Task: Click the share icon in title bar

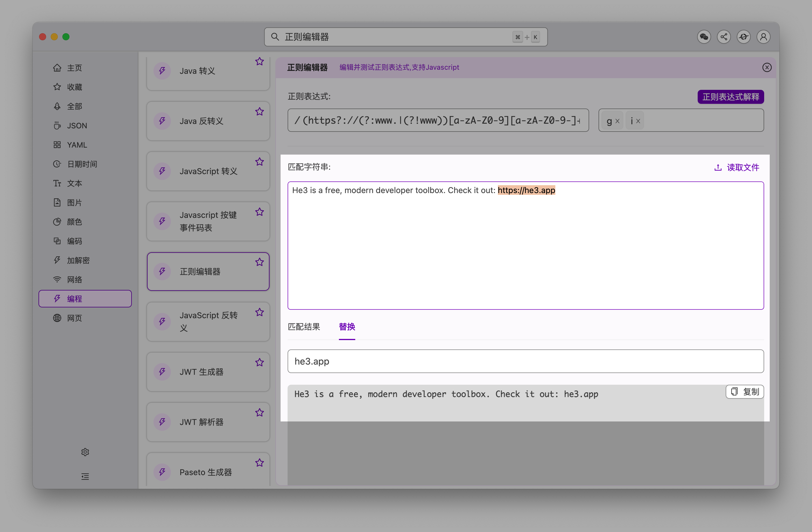Action: coord(724,37)
